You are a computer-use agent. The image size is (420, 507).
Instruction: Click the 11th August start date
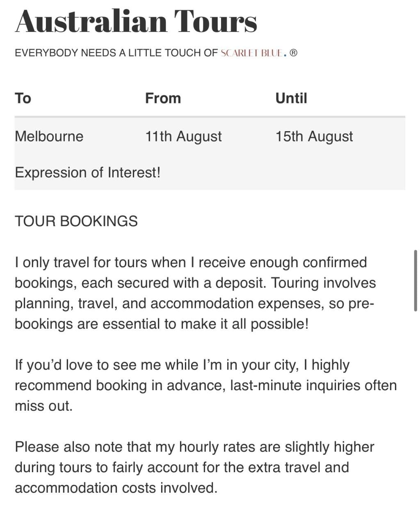pos(183,136)
